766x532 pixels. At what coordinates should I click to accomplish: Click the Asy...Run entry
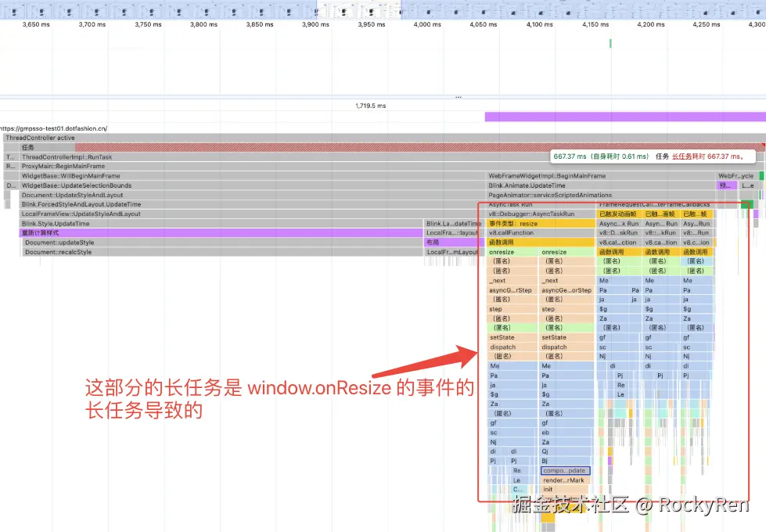(696, 223)
